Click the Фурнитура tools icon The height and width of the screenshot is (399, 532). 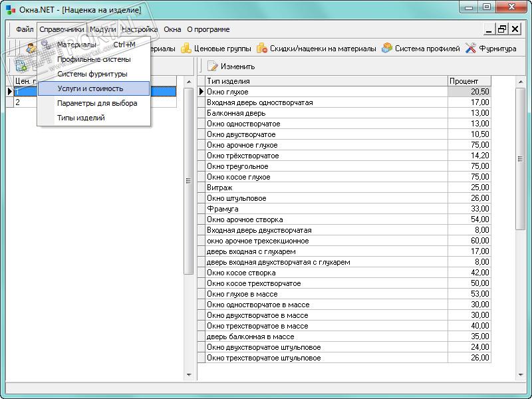[471, 48]
